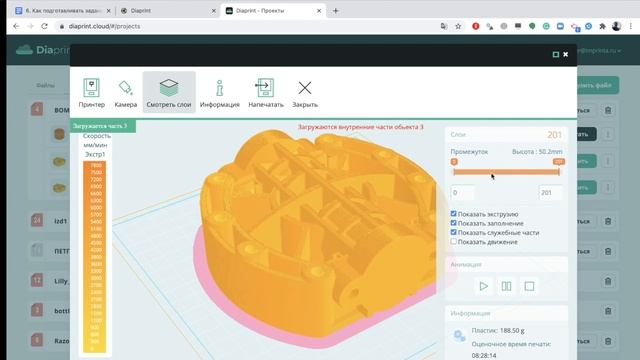This screenshot has height=360, width=640.
Task: Open the browser extensions puzzle menu
Action: coord(602,26)
